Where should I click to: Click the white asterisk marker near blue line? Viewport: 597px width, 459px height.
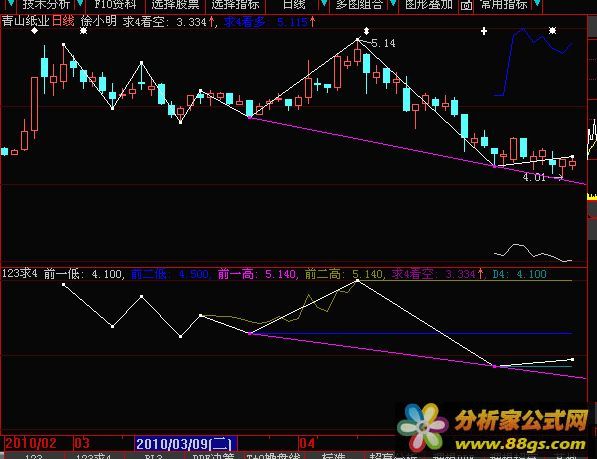[552, 30]
